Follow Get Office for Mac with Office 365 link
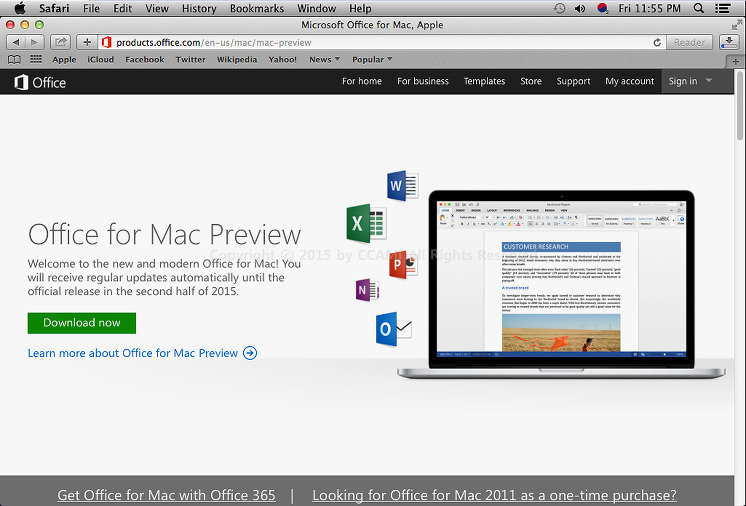This screenshot has width=746, height=506. coord(166,495)
